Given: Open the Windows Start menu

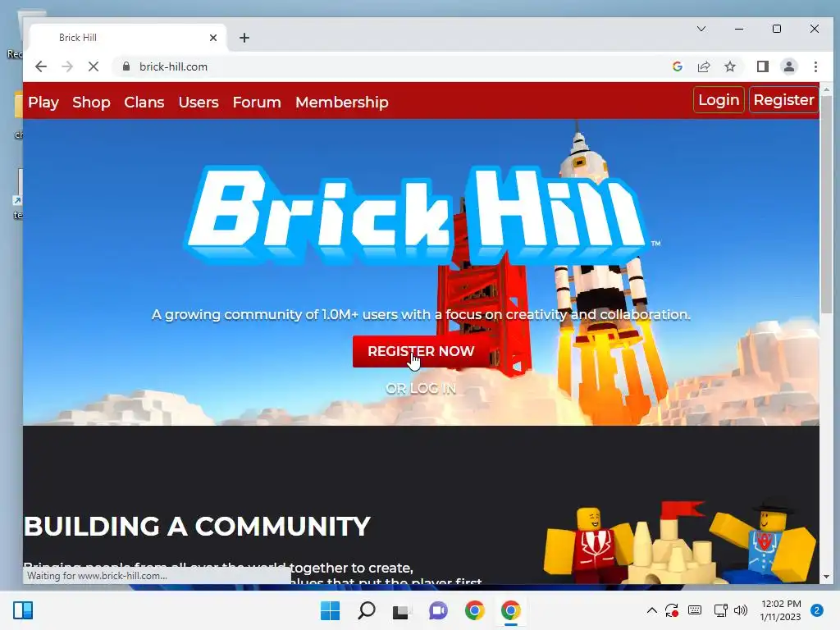Looking at the screenshot, I should (x=330, y=610).
